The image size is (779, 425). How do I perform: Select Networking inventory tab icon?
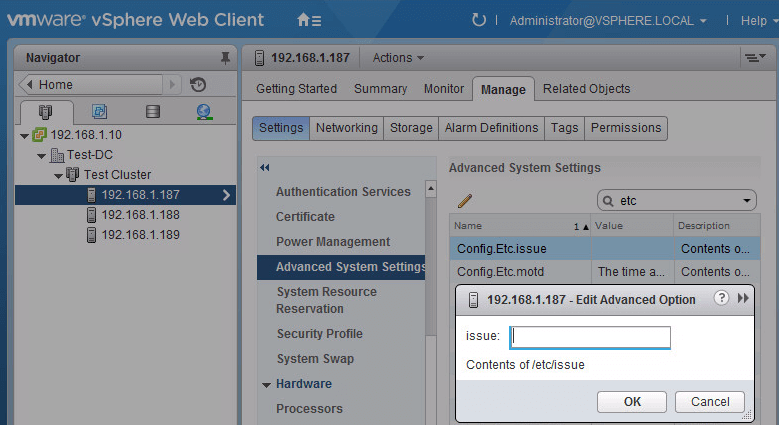pyautogui.click(x=204, y=112)
